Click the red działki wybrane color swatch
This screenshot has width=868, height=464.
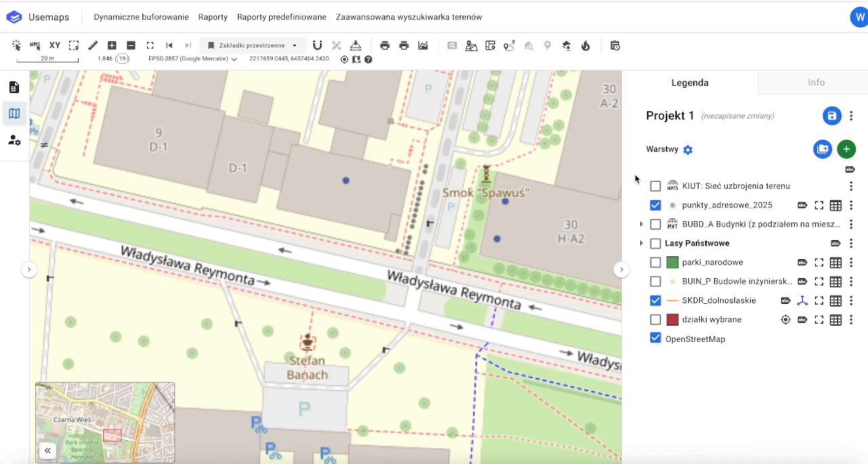click(673, 320)
